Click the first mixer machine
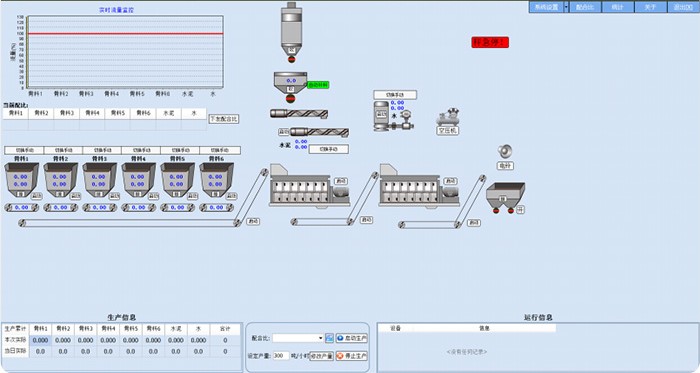 coord(309,186)
